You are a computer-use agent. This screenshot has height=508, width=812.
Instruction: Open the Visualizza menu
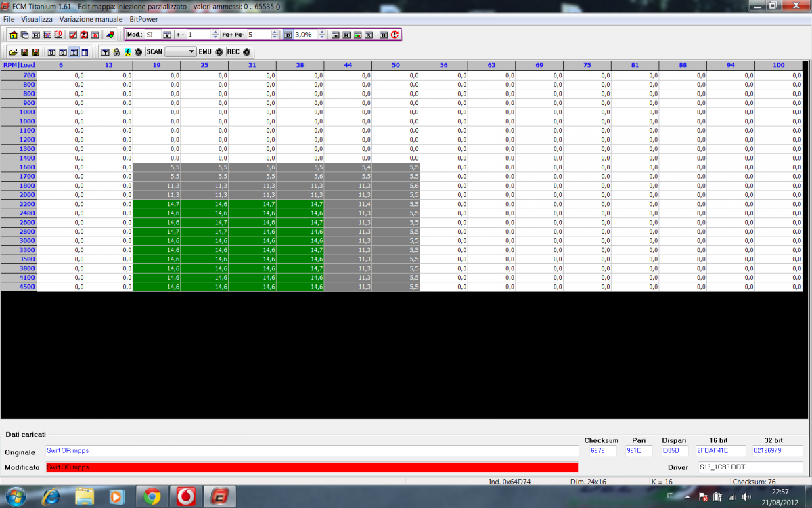[x=37, y=20]
